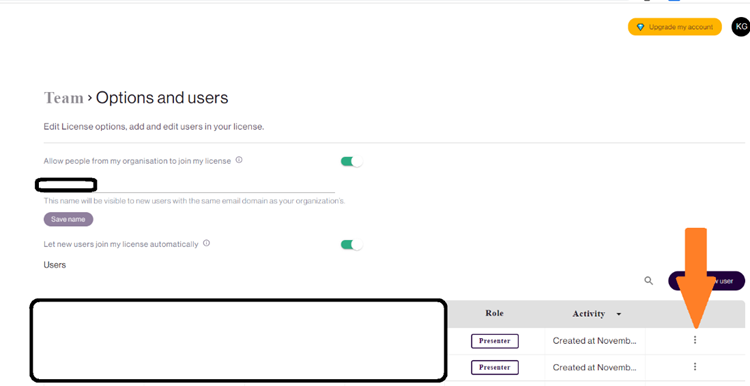Open the KG profile avatar menu
750x386 pixels.
740,27
